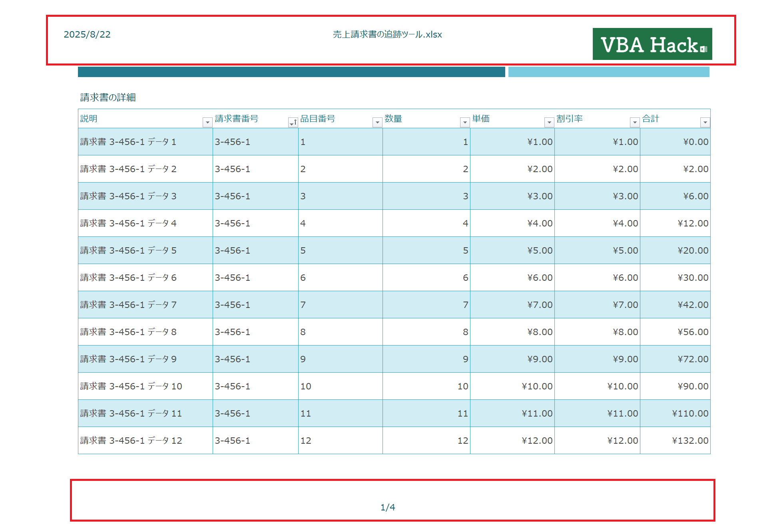Click the header date 2025/8/22
The width and height of the screenshot is (773, 532).
coord(87,34)
